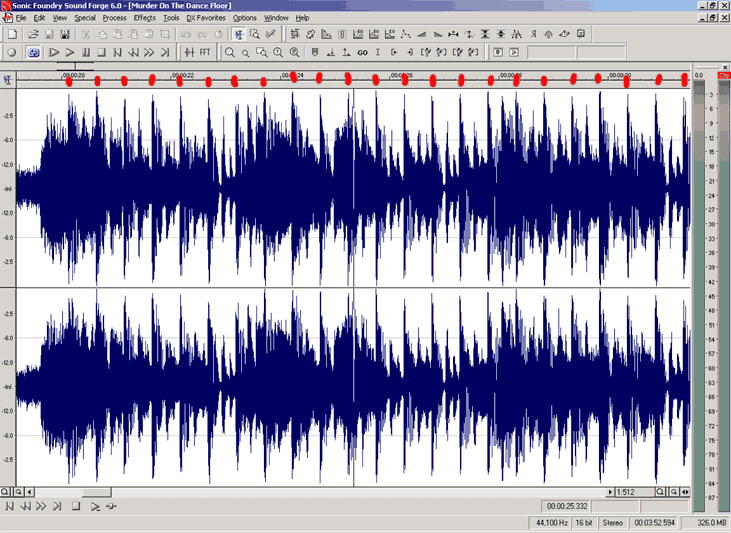Create a new file with the New icon
731x533 pixels.
(13, 34)
